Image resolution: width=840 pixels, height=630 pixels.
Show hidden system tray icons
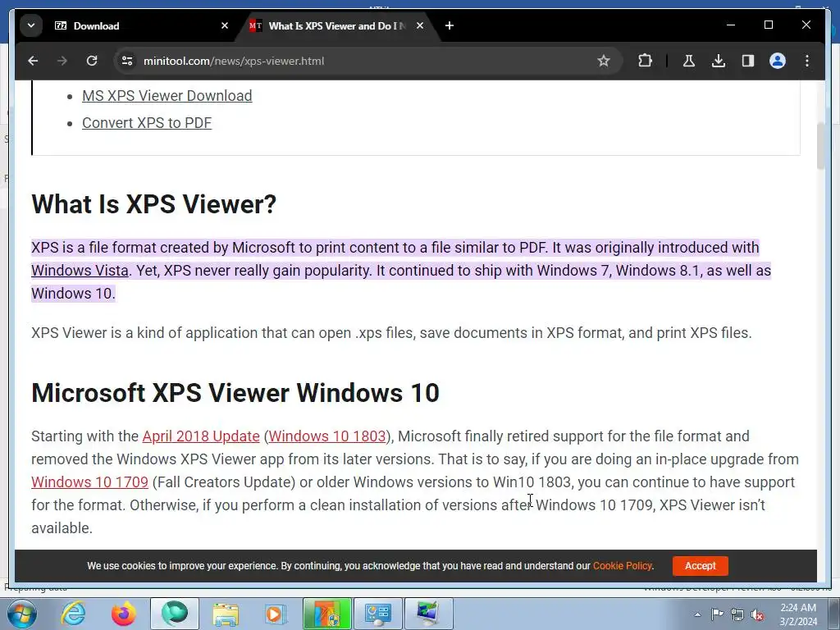(697, 614)
